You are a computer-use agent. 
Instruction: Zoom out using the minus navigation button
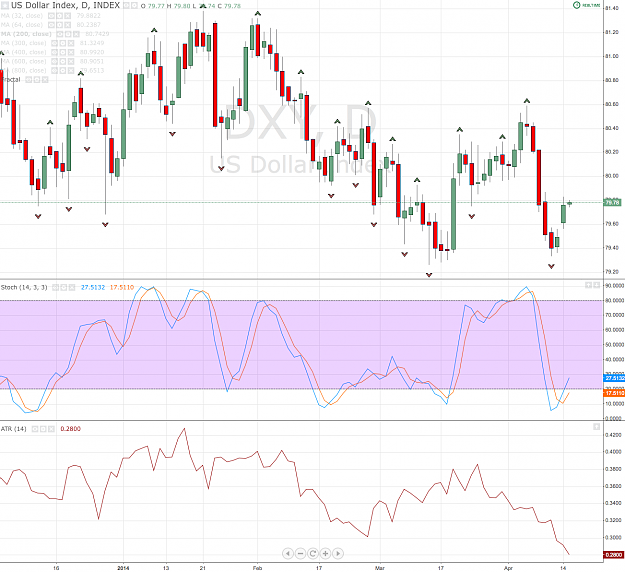point(300,553)
